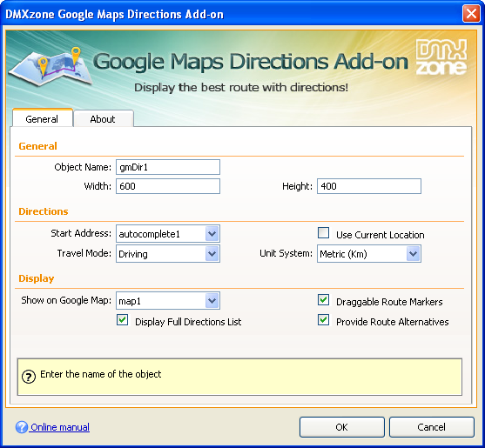Expand the Travel Mode dropdown arrow

pyautogui.click(x=212, y=254)
